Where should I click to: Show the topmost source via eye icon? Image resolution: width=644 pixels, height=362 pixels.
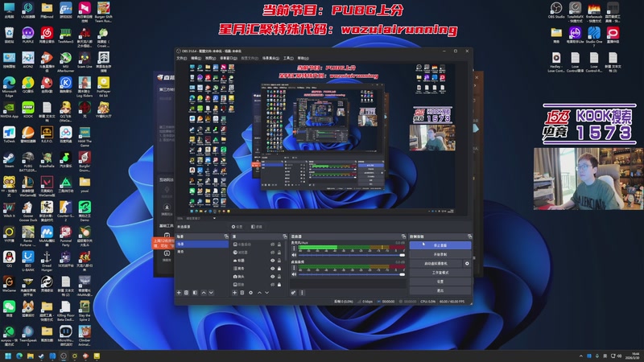coord(272,245)
